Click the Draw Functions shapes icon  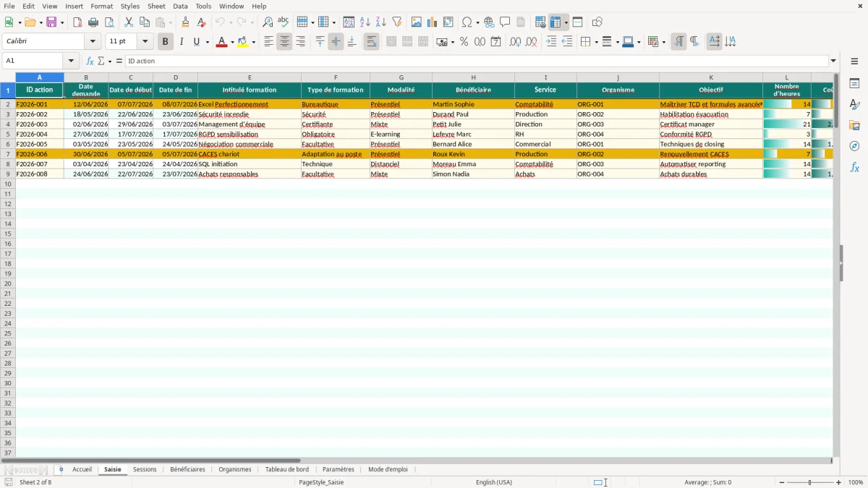597,22
